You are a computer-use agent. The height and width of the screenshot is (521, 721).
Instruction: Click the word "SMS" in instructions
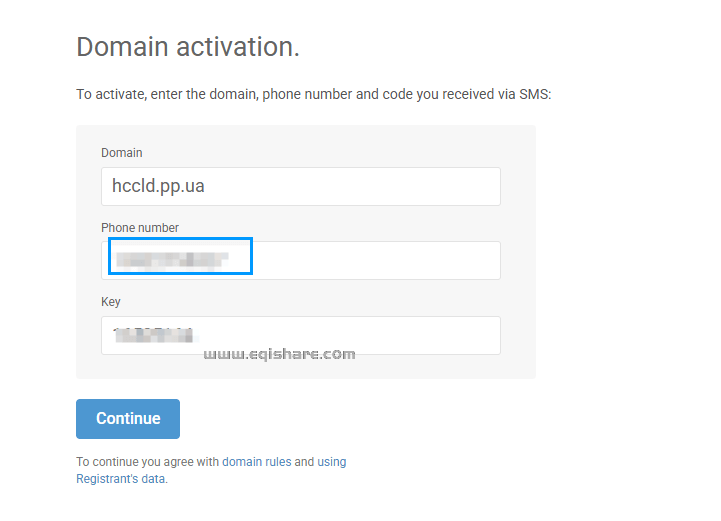click(532, 95)
